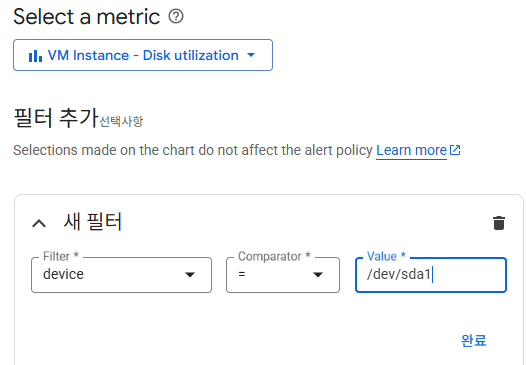Click the bar chart icon in metric selector
Image resolution: width=526 pixels, height=365 pixels.
pyautogui.click(x=36, y=56)
